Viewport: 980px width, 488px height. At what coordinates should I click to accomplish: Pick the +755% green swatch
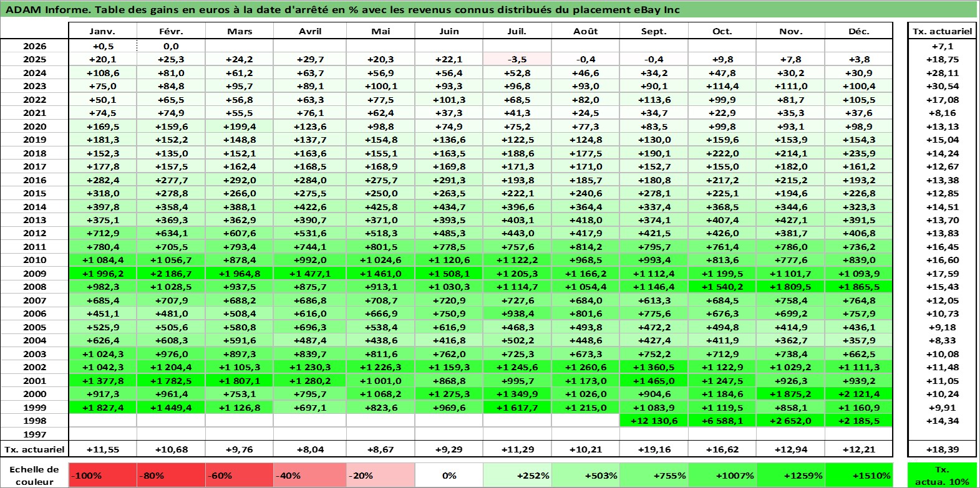(x=654, y=475)
